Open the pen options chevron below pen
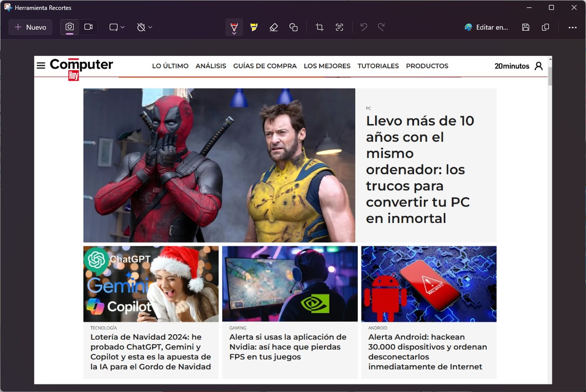 click(234, 33)
